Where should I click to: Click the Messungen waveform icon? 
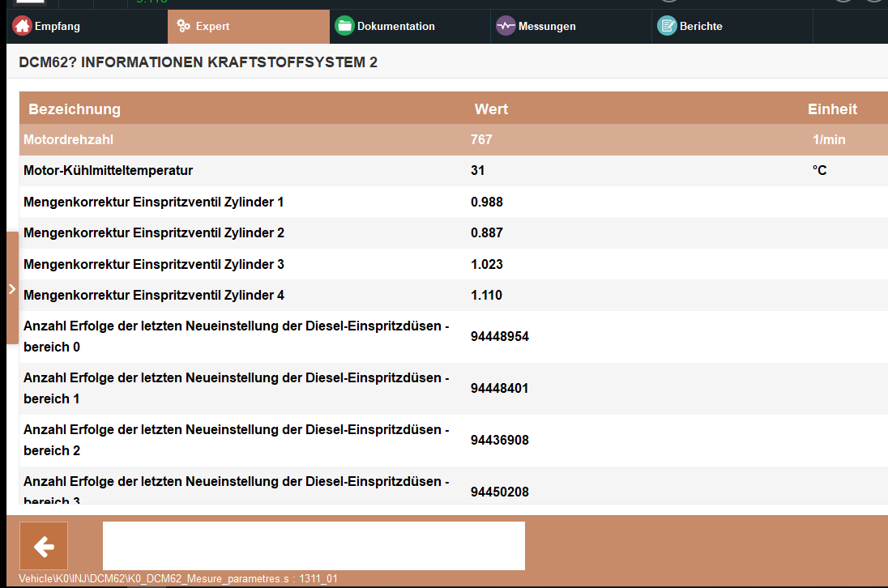point(506,26)
